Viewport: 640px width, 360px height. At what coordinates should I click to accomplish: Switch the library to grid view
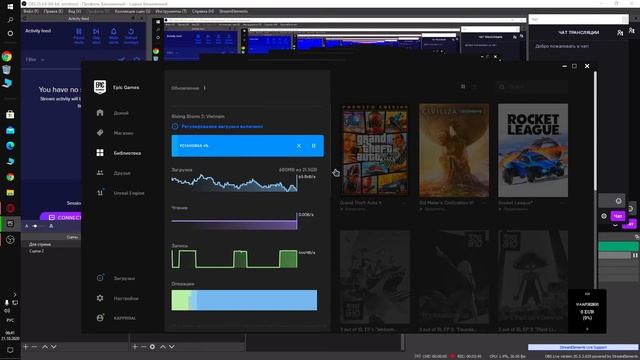[x=463, y=87]
